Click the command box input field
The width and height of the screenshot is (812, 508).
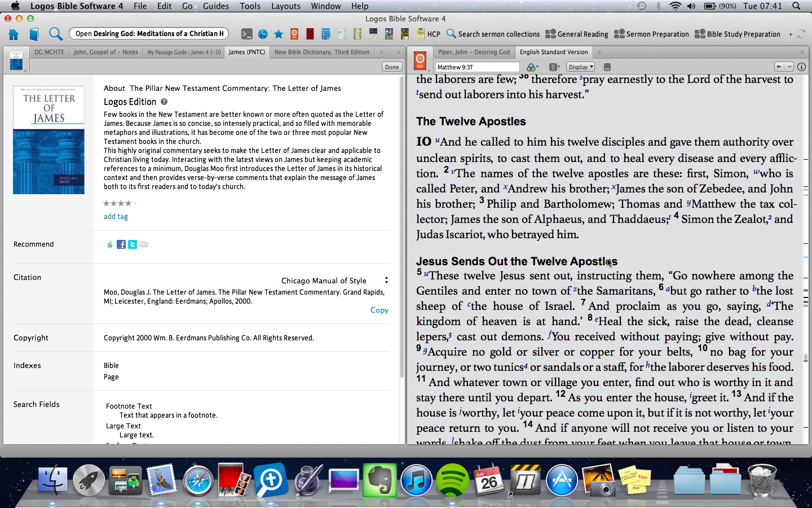point(149,34)
